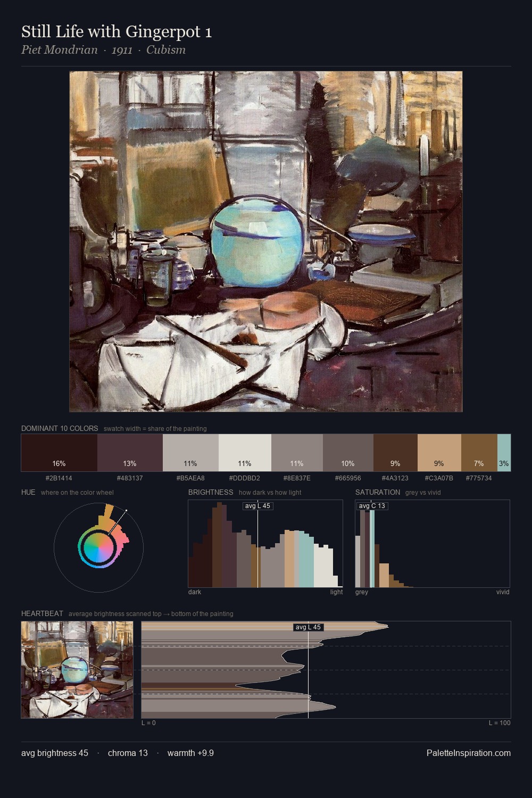Click the 'light' brightness axis label
532x798 pixels.
coord(337,592)
